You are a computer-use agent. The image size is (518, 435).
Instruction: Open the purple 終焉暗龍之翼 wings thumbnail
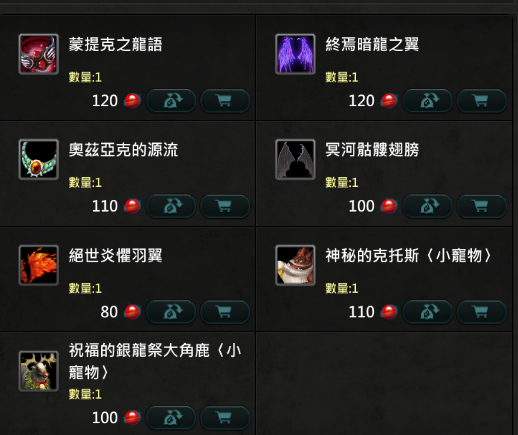[295, 54]
